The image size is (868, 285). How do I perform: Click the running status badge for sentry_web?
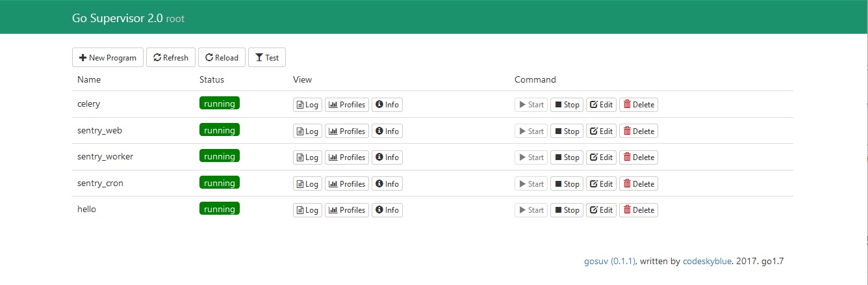[220, 130]
